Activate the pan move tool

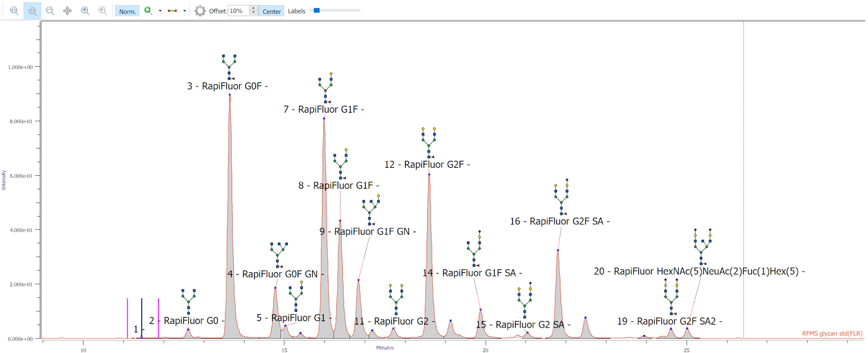tap(67, 11)
